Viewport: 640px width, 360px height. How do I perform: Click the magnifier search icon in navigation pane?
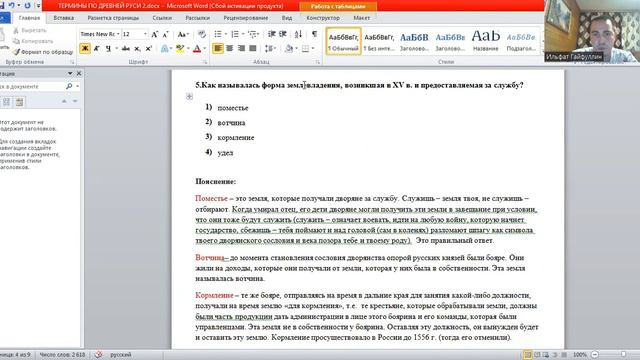(69, 87)
